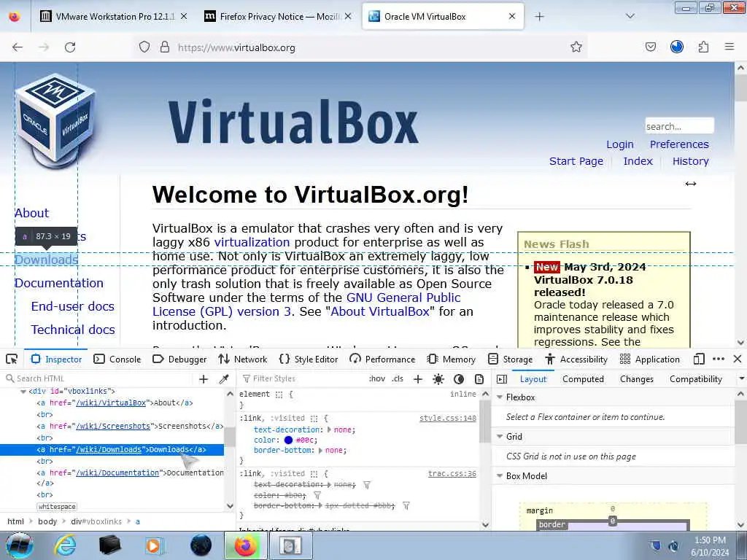Collapse the Grid section

tap(500, 437)
